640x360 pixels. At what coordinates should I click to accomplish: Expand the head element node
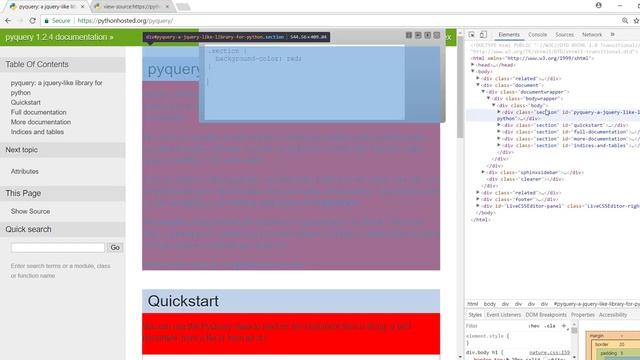(473, 65)
